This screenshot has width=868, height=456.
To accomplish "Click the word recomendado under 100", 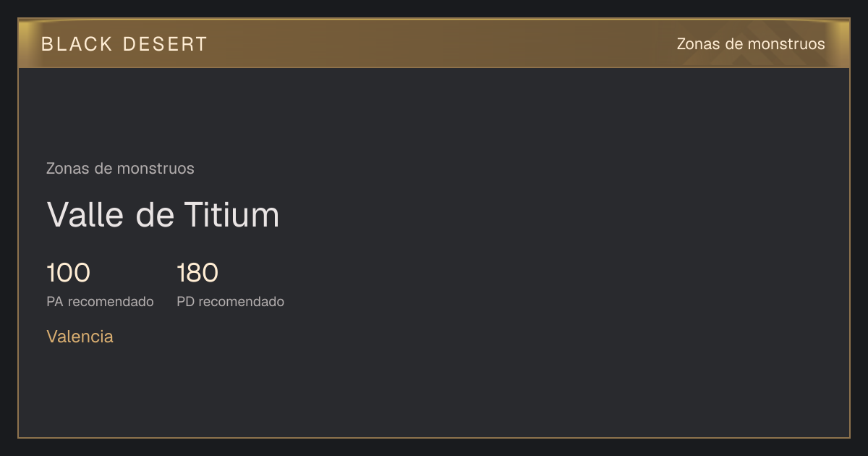I will (x=111, y=302).
